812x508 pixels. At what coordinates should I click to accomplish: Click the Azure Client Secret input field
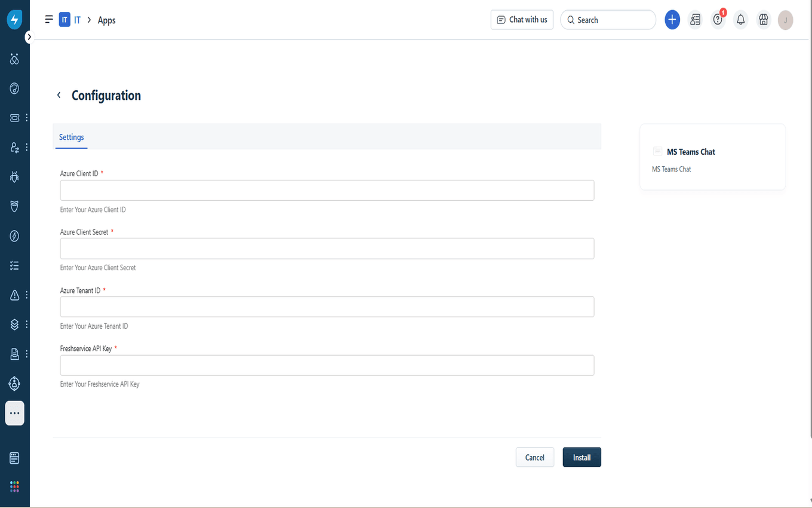pyautogui.click(x=327, y=249)
